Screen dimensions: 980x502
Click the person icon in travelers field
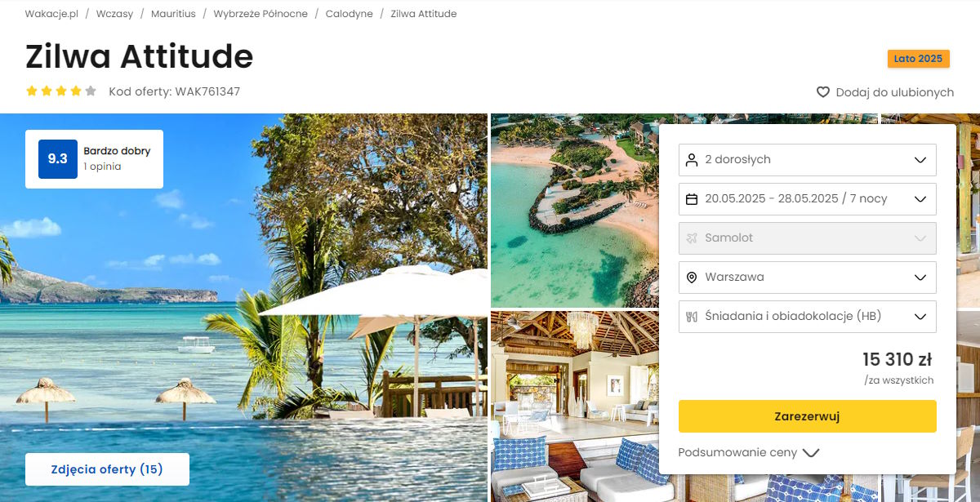pos(692,159)
